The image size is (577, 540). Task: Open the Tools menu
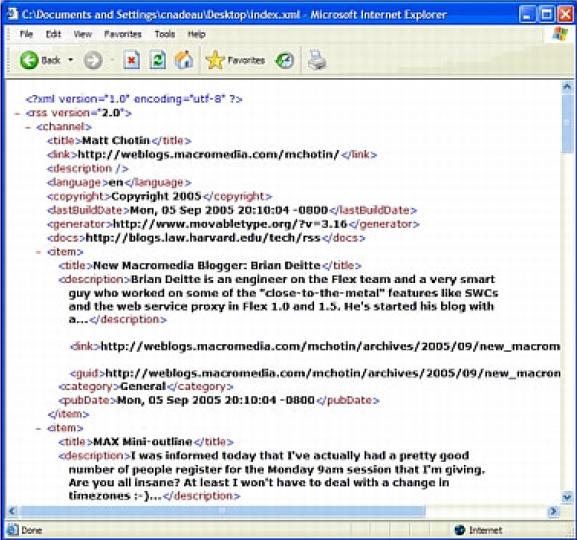point(164,34)
